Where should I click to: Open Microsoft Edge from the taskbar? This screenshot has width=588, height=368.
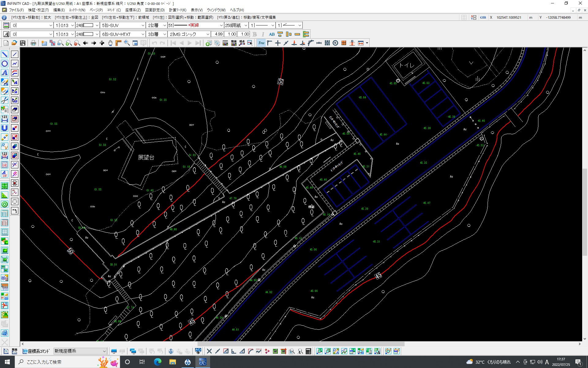pos(157,362)
